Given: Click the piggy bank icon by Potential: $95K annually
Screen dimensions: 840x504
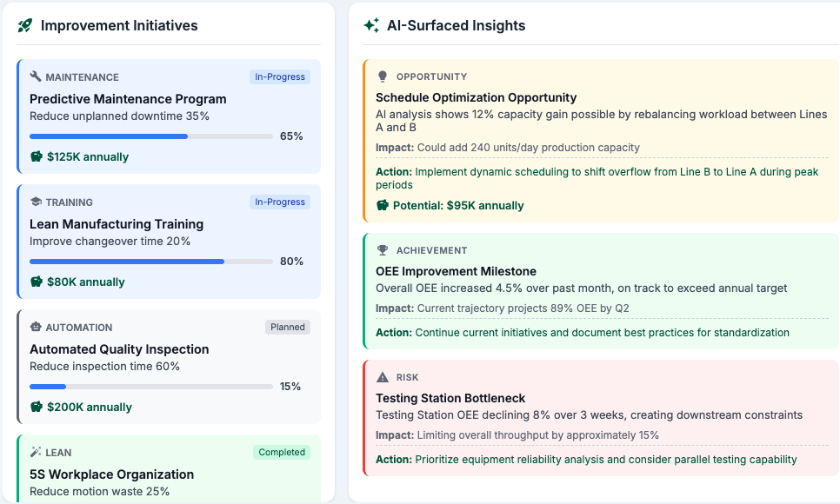Looking at the screenshot, I should pyautogui.click(x=382, y=205).
